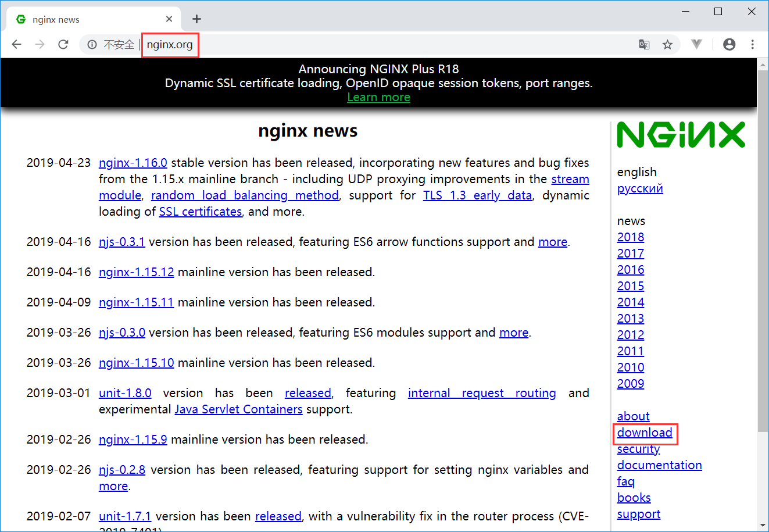Close the nginx news tab
Screen dimensions: 769x532
tap(169, 19)
